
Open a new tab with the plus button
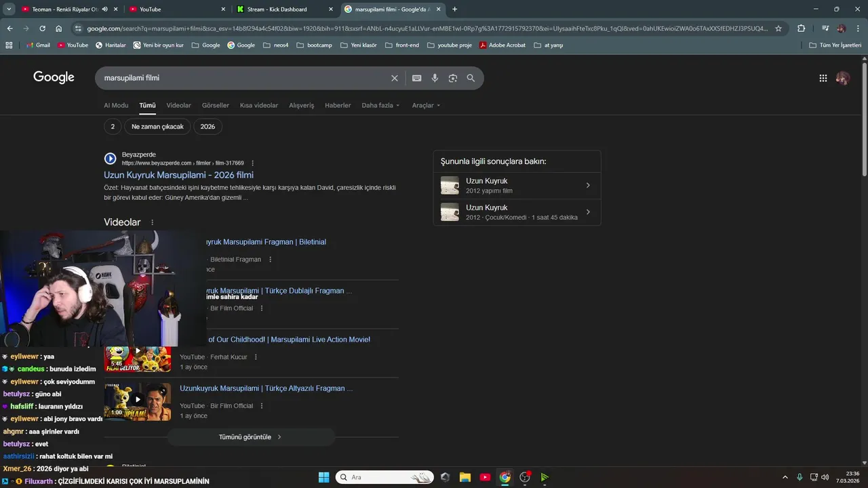point(454,9)
